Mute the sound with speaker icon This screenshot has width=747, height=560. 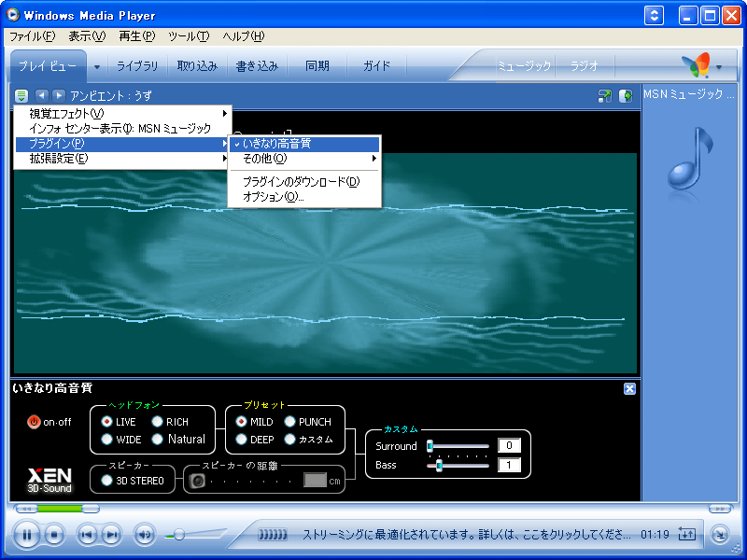[145, 535]
